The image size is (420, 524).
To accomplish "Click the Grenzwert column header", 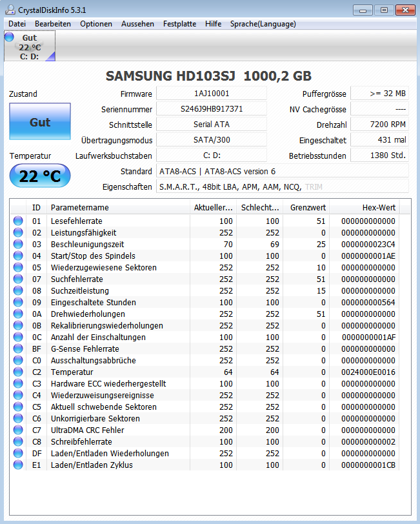I will [306, 208].
